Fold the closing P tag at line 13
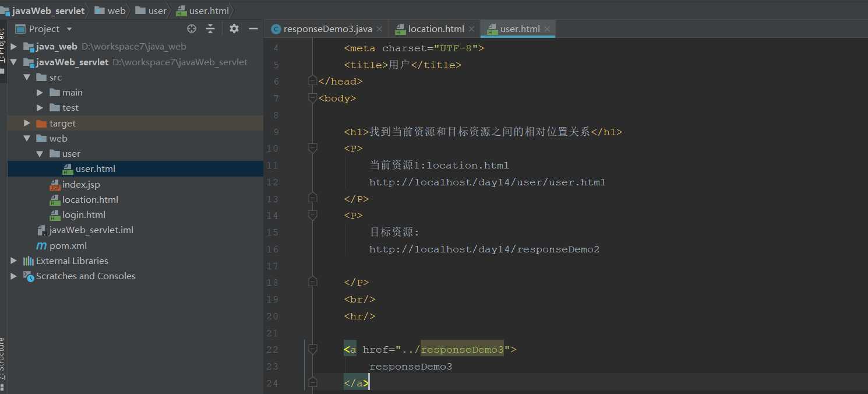This screenshot has height=394, width=868. [313, 199]
